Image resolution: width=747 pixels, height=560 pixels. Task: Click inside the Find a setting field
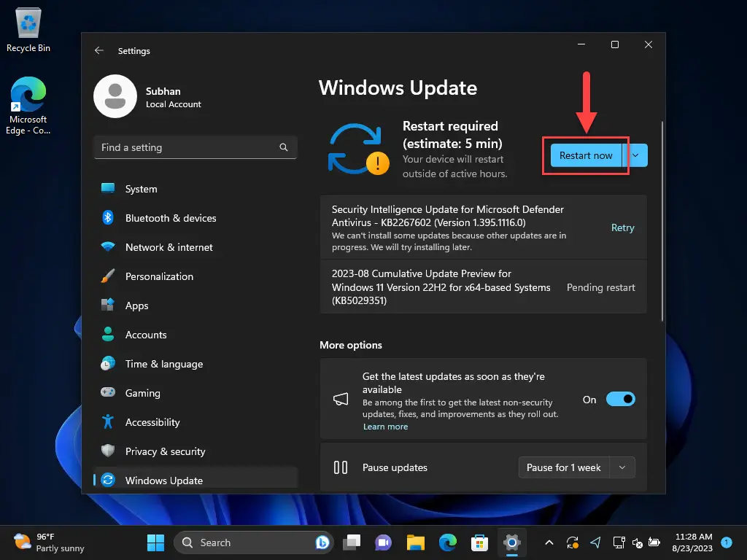tap(196, 147)
